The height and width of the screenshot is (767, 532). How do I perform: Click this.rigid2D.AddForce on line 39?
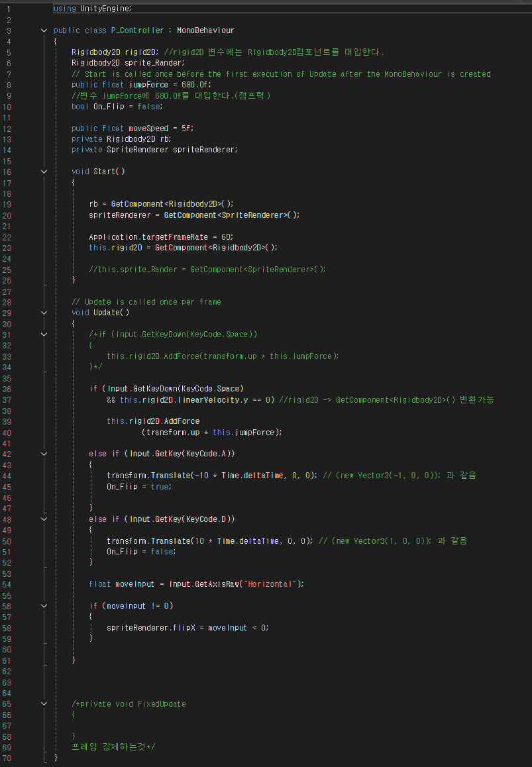153,421
